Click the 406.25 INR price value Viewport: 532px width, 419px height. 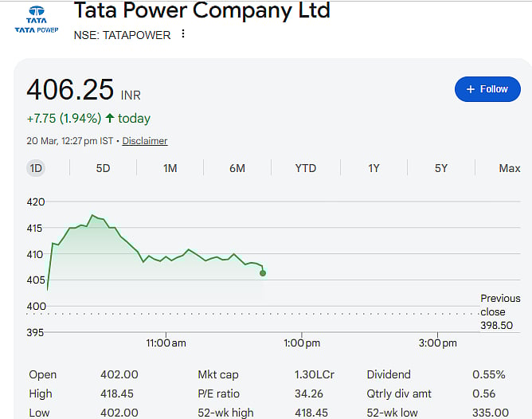click(71, 88)
